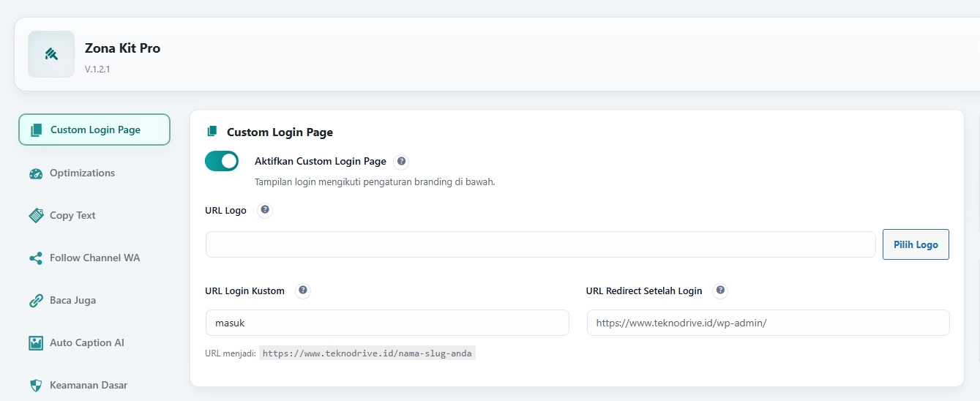Click the Copy Text sidebar icon

(x=36, y=215)
